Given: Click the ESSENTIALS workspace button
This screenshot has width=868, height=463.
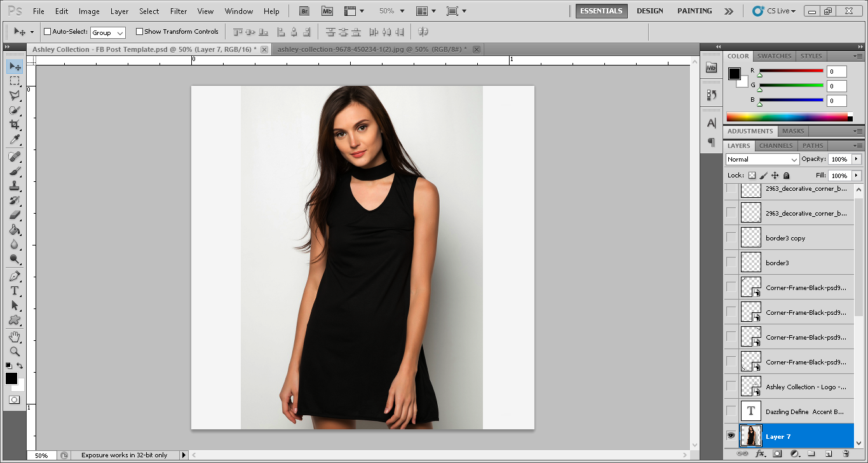Looking at the screenshot, I should 601,11.
